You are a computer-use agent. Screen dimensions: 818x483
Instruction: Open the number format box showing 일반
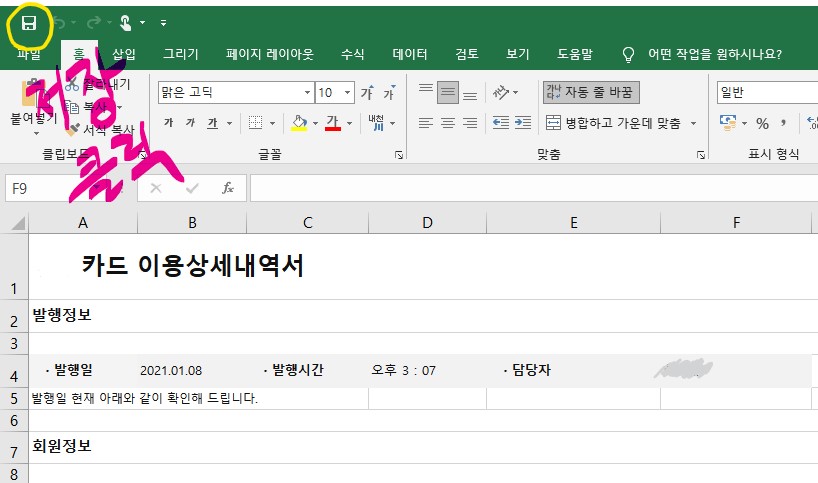click(x=768, y=92)
